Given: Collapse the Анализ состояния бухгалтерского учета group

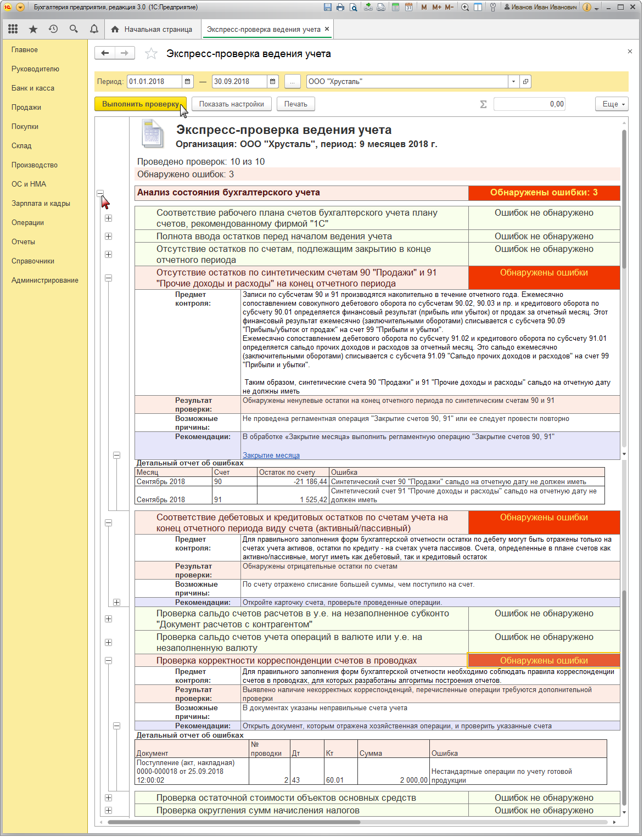Looking at the screenshot, I should [x=100, y=193].
